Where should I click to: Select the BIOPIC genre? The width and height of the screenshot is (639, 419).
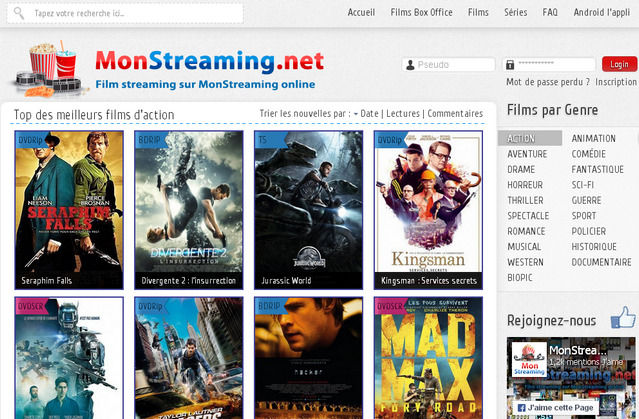(520, 278)
